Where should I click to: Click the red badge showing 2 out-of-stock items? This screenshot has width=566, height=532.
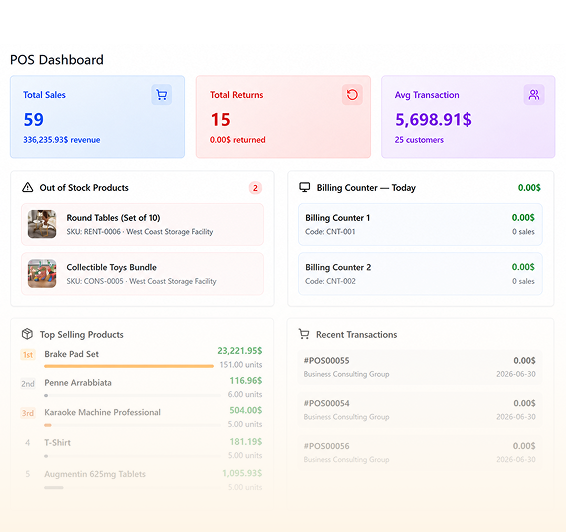click(x=255, y=188)
